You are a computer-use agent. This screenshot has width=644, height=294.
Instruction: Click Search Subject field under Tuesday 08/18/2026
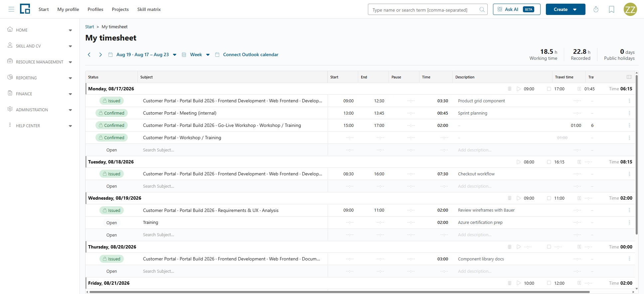[233, 186]
